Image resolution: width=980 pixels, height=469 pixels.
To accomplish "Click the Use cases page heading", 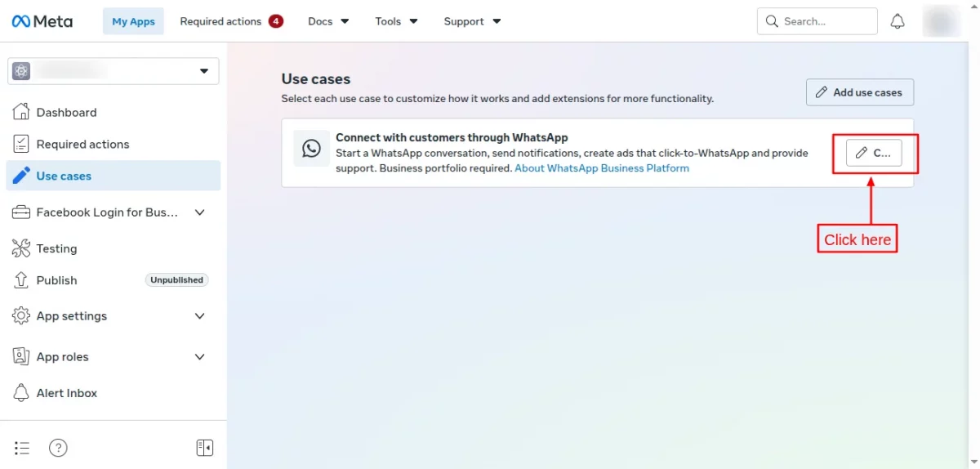I will pos(316,79).
